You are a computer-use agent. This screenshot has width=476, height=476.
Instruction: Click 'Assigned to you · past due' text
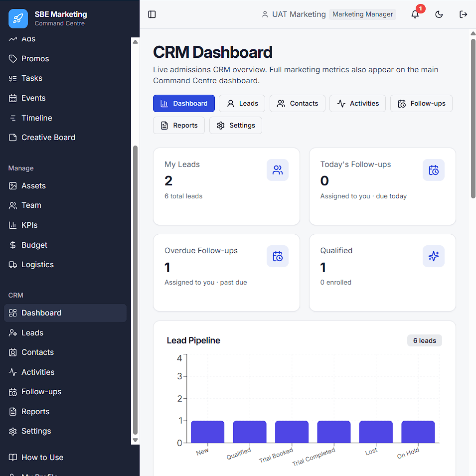tap(206, 282)
